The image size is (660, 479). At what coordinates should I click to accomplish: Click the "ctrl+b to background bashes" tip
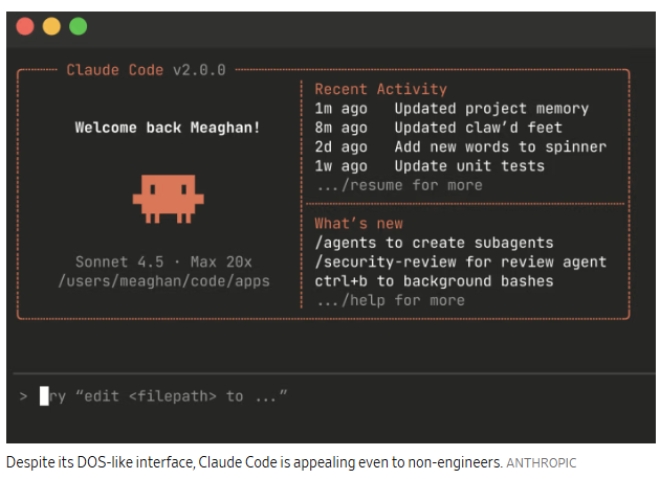pos(433,281)
